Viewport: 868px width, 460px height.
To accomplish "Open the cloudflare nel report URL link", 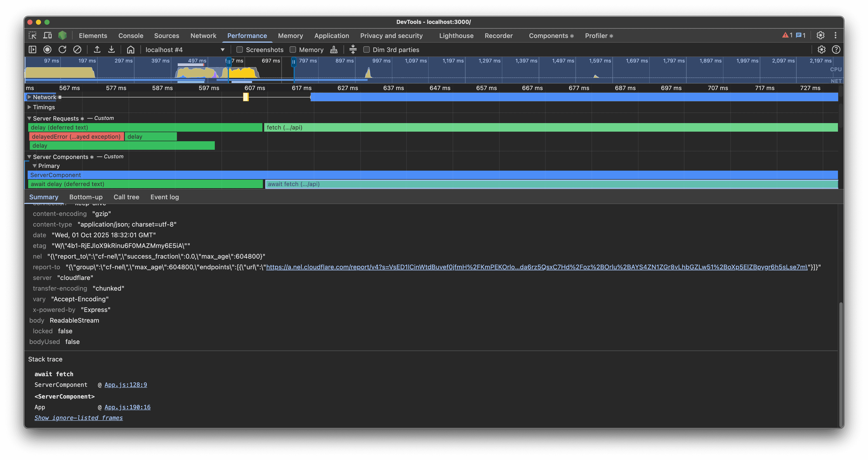I will coord(537,267).
